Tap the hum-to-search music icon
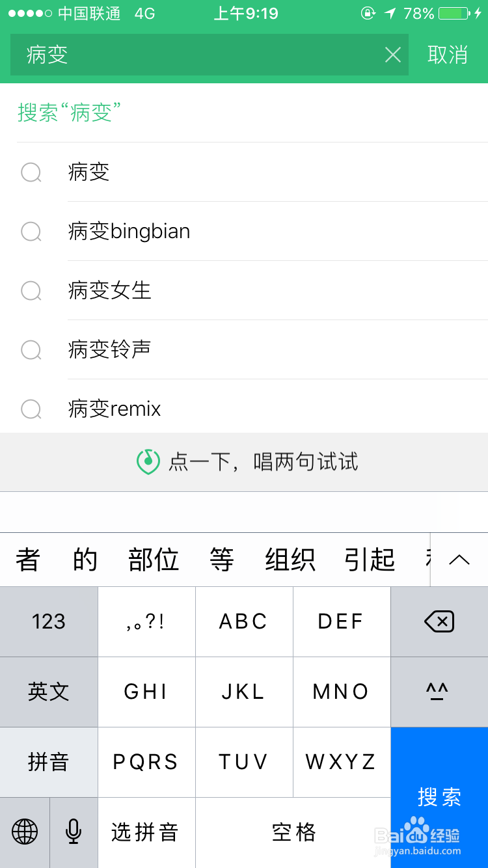Screen dimensions: 488x868 coord(148,461)
